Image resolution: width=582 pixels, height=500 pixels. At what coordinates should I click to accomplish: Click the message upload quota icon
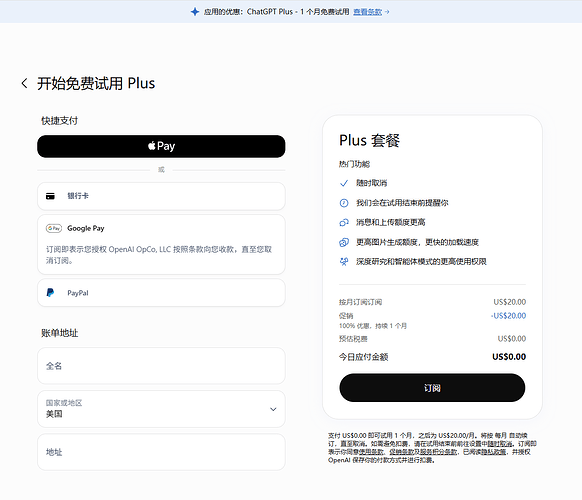344,222
